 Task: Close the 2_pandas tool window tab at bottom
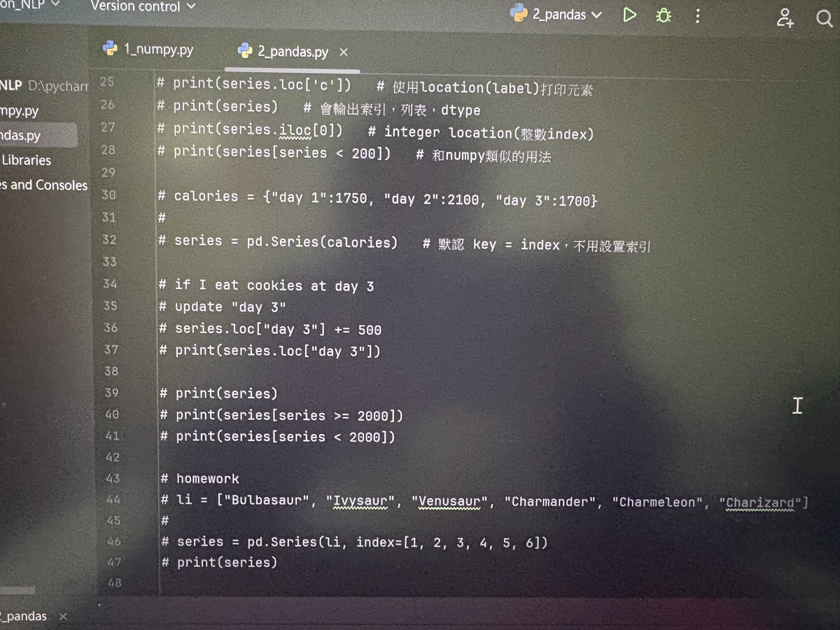62,617
